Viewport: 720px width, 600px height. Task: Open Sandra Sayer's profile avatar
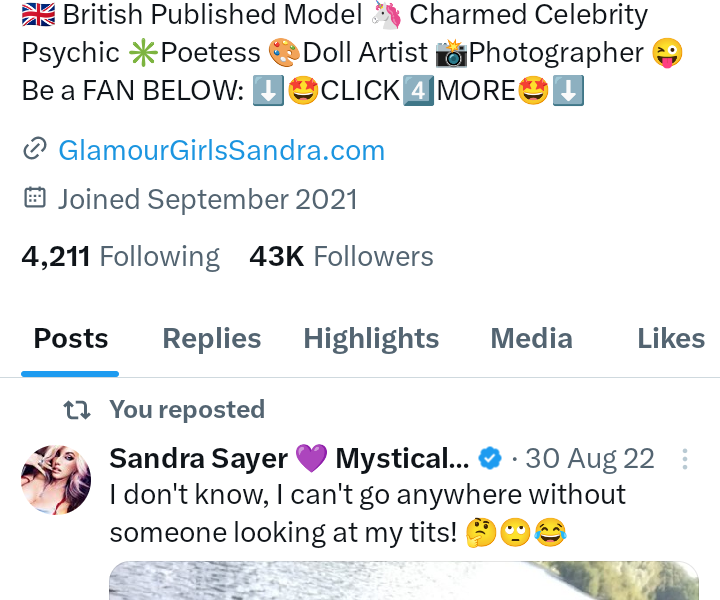[x=56, y=480]
